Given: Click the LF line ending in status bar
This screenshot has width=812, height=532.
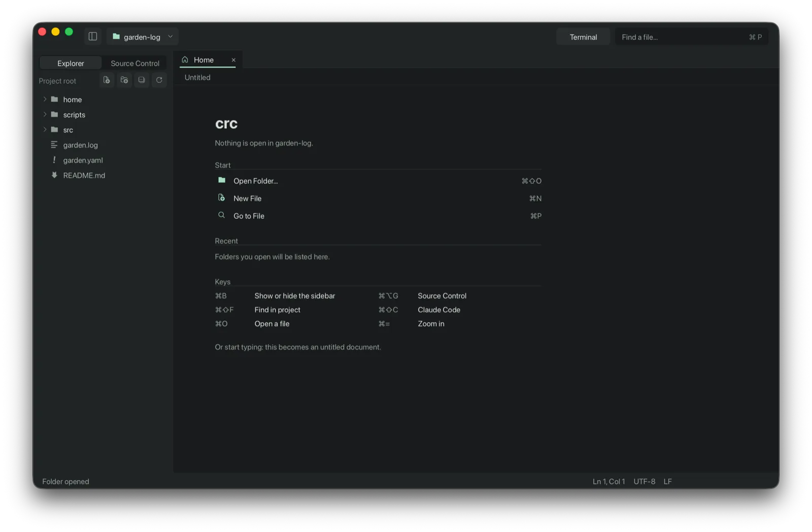Looking at the screenshot, I should (667, 481).
